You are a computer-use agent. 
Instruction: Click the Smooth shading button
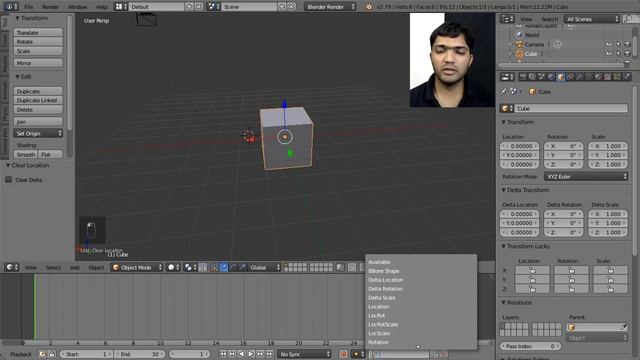[25, 155]
